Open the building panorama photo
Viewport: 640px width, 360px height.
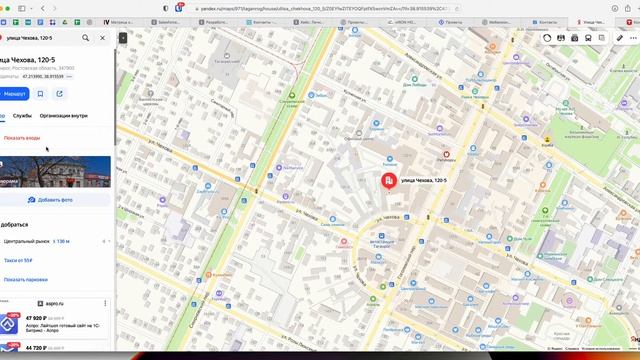point(55,172)
